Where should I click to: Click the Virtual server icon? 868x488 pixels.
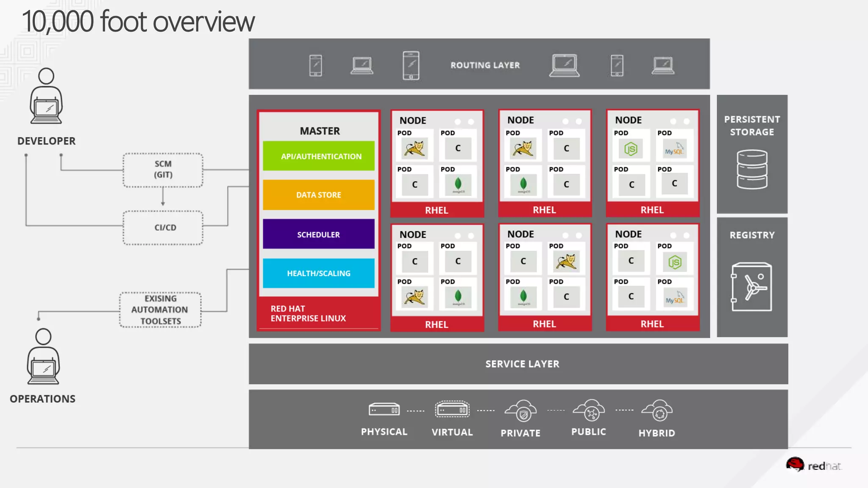(x=452, y=410)
